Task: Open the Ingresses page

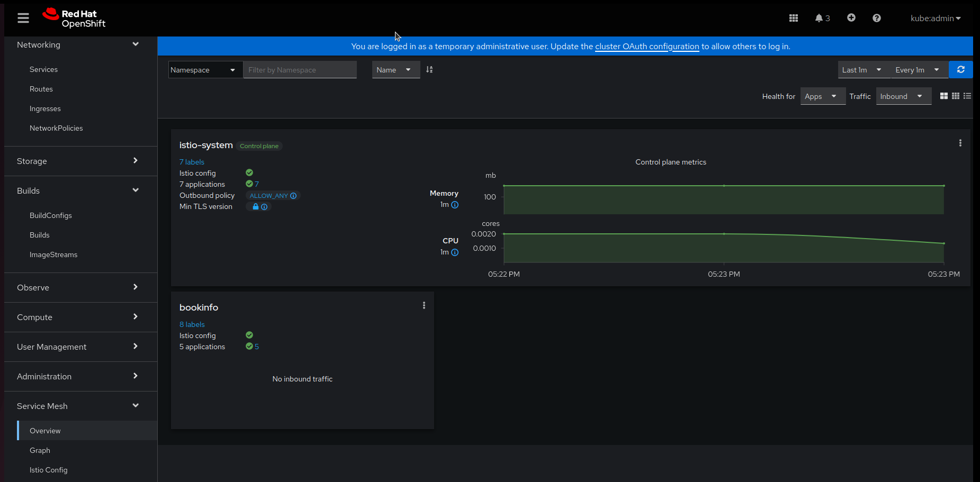Action: pyautogui.click(x=45, y=108)
